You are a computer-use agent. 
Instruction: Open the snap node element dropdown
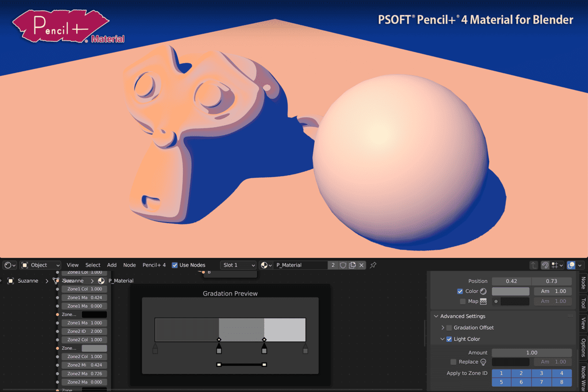[x=558, y=265]
